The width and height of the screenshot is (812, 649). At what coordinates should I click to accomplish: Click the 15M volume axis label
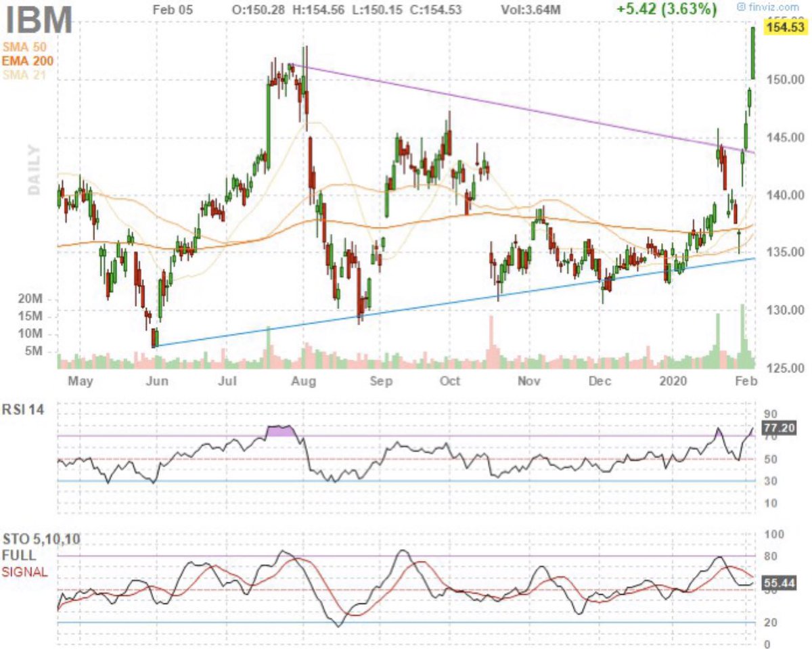coord(30,316)
